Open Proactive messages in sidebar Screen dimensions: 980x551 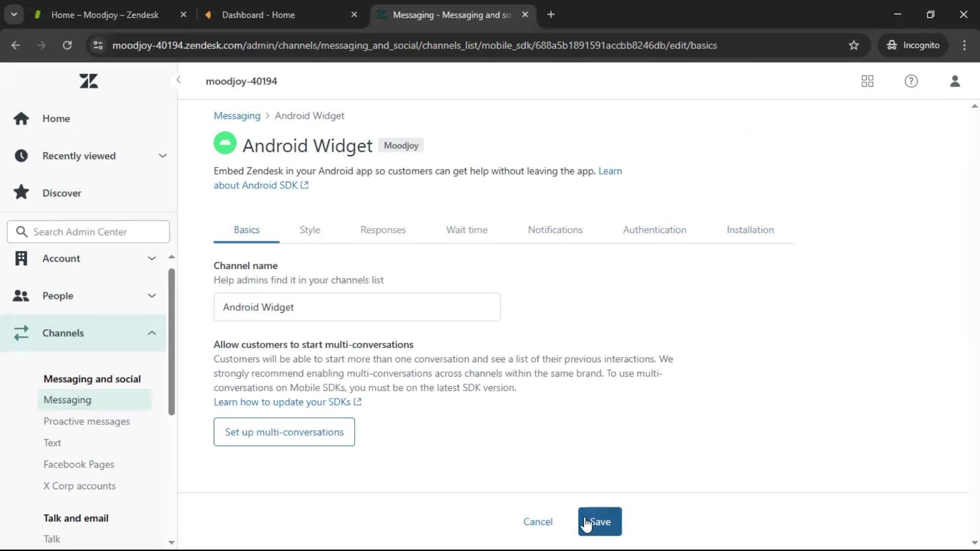coord(86,421)
